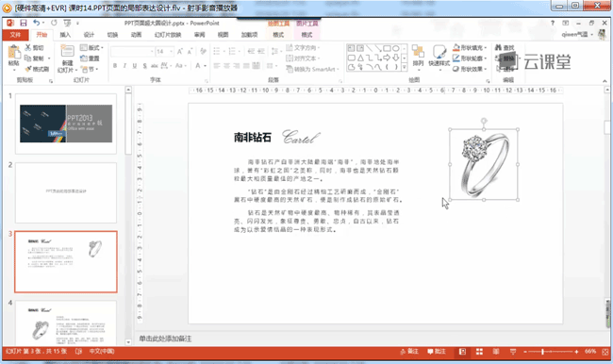Click the Save icon in quick access toolbar
Image resolution: width=613 pixels, height=364 pixels.
(x=24, y=23)
